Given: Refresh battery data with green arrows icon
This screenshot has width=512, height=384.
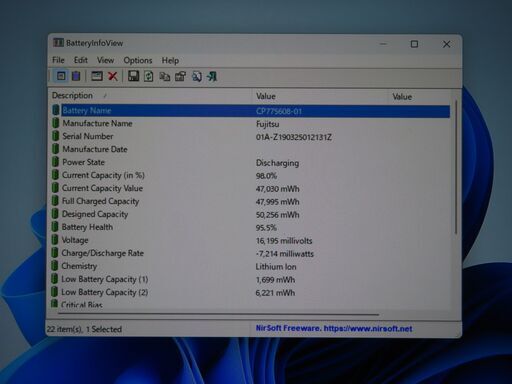Looking at the screenshot, I should [x=149, y=76].
